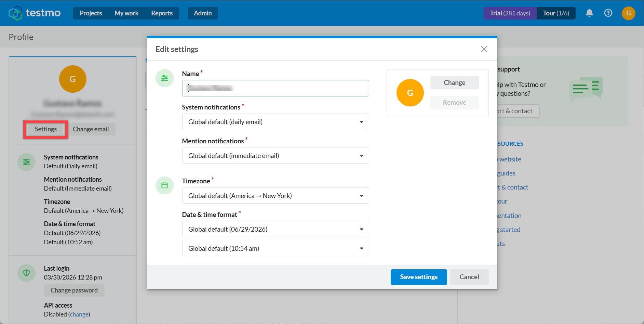644x324 pixels.
Task: Click the sliders icon beside Name field
Action: [164, 78]
